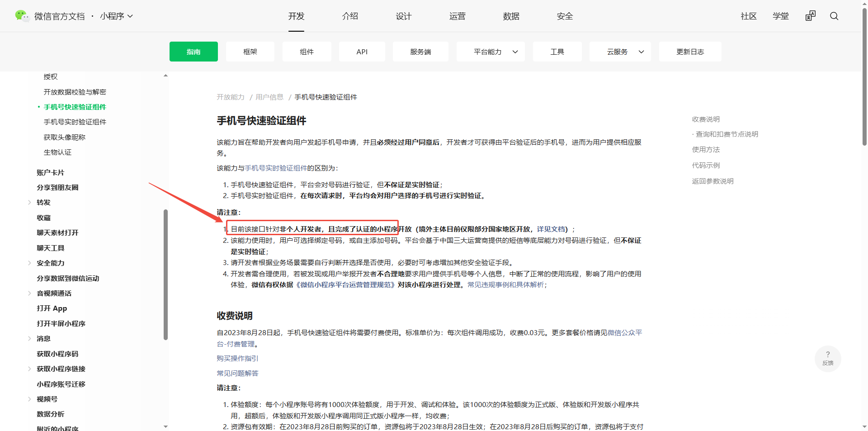
Task: Open 收藏 in the sidebar
Action: tap(43, 218)
